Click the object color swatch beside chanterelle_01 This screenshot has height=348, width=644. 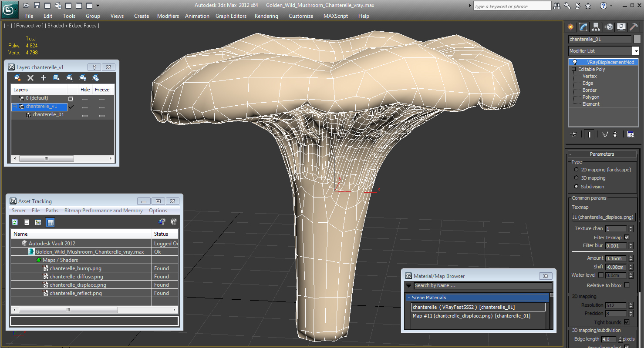tap(637, 39)
